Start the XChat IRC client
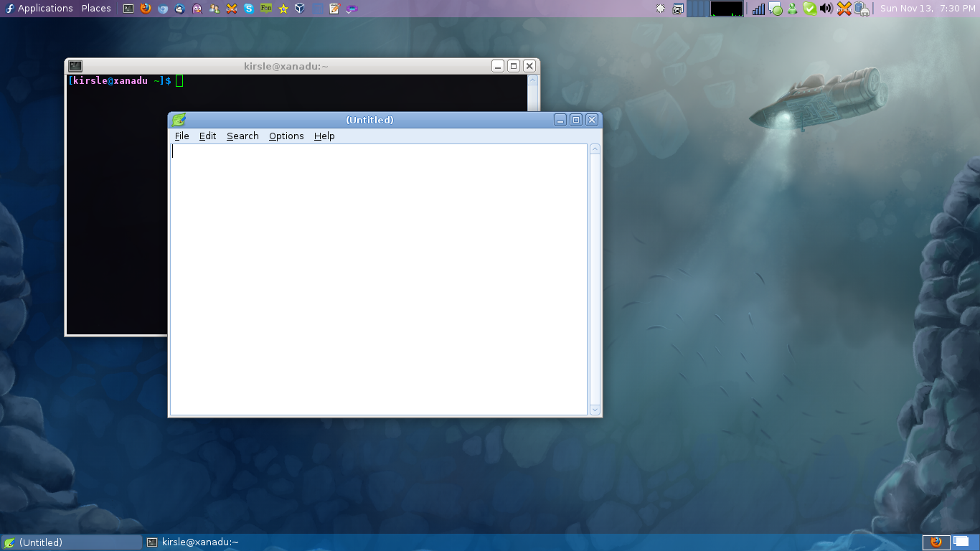Viewport: 980px width, 551px height. [232, 8]
